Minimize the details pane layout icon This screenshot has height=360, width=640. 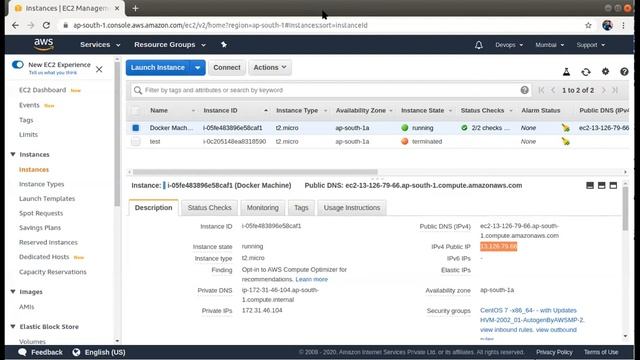coord(590,185)
